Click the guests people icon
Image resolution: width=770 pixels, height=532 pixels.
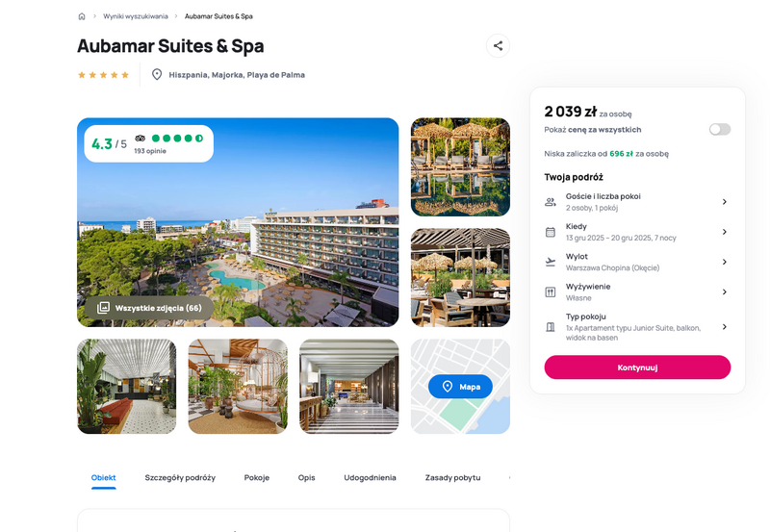coord(551,202)
